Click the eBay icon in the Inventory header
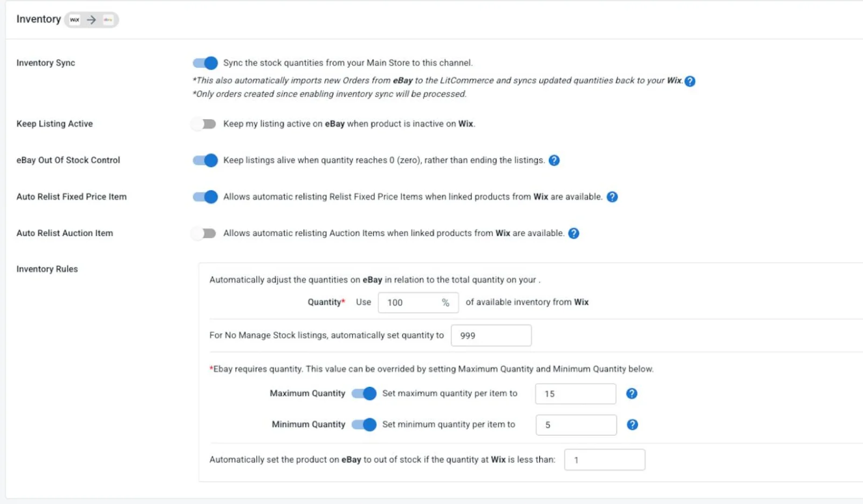The height and width of the screenshot is (504, 863). [x=107, y=19]
